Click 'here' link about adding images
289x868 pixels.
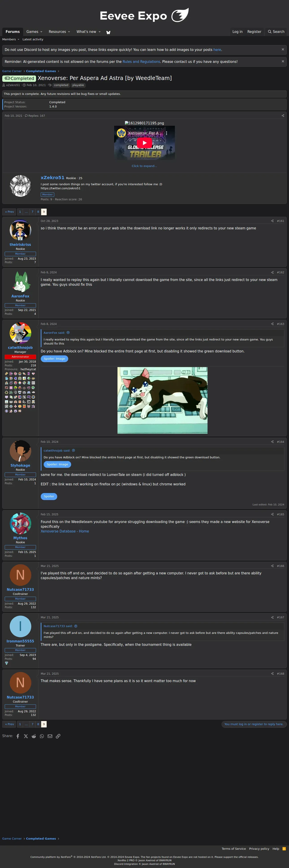pos(217,50)
